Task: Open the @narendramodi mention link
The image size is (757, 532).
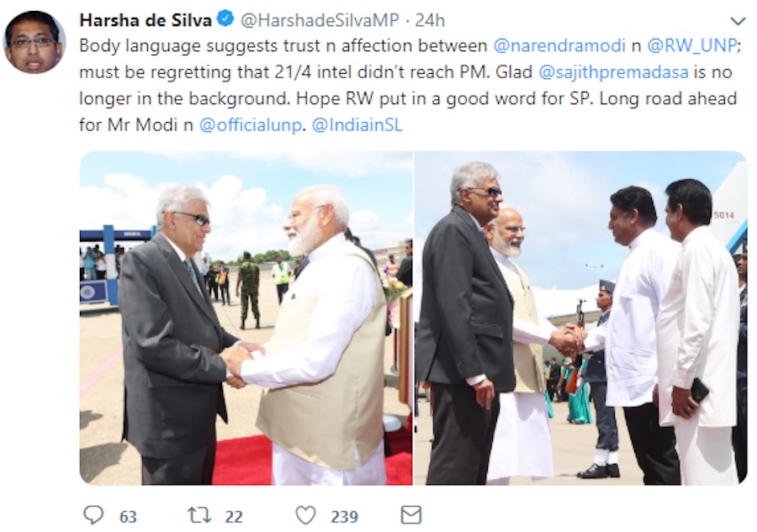Action: coord(559,45)
